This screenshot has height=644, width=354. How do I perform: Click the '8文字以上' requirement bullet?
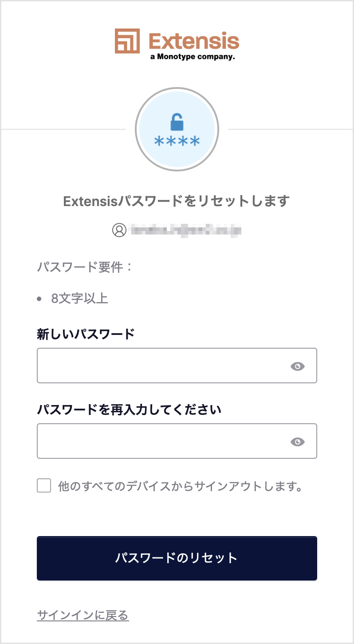[x=79, y=298]
